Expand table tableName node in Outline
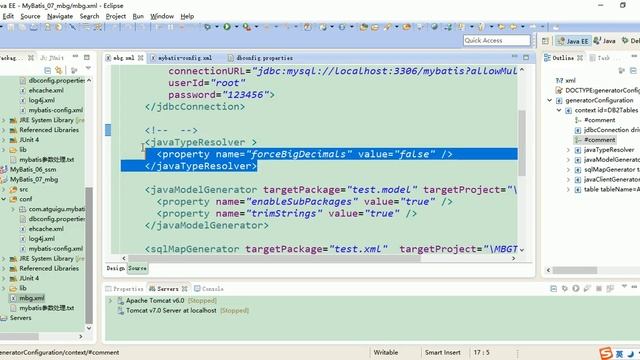The width and height of the screenshot is (640, 360). (568, 189)
